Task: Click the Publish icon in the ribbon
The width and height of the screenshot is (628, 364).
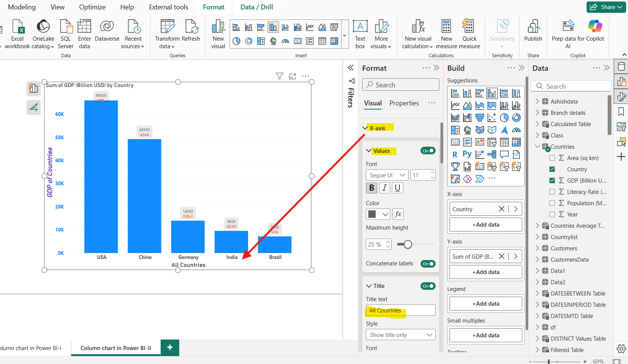Action: [x=533, y=27]
